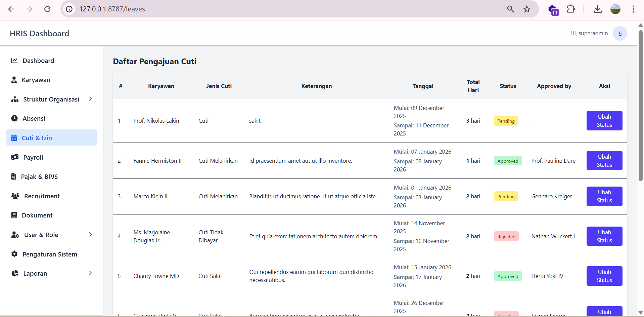
Task: Expand the Struktur Organisasi submenu chevron
Action: click(x=90, y=99)
